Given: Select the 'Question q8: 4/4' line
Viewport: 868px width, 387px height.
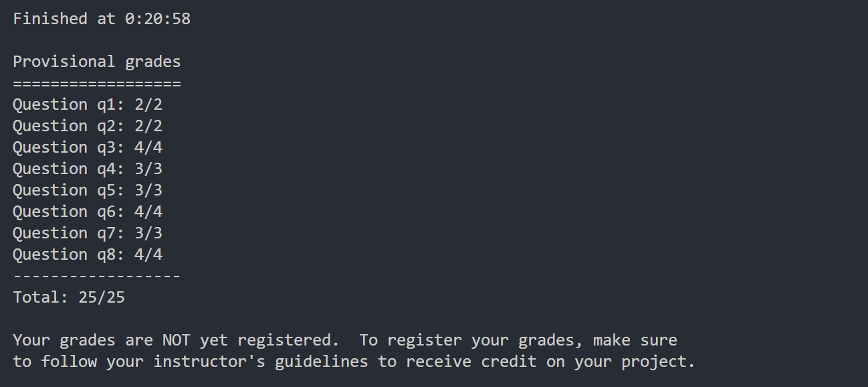Looking at the screenshot, I should click(x=88, y=254).
